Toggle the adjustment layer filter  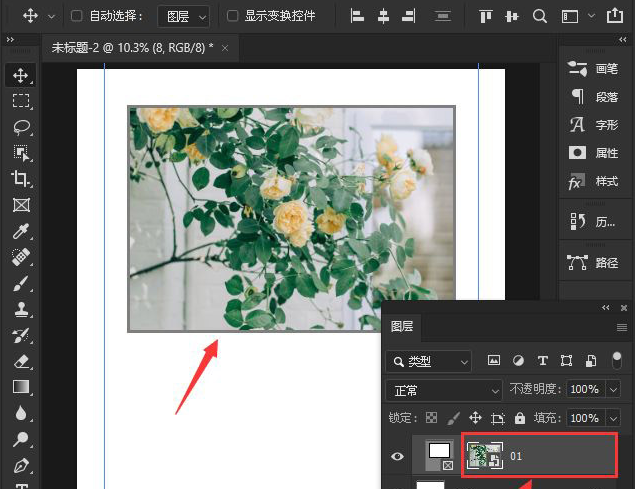coord(518,360)
